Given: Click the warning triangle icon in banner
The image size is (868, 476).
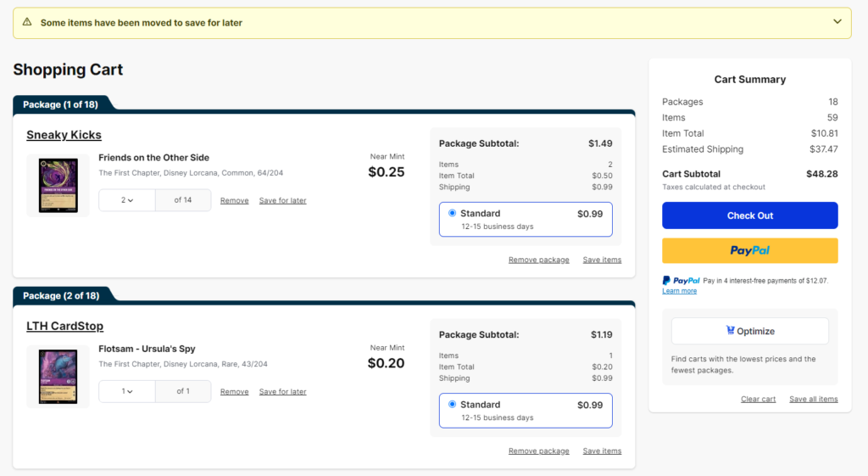Looking at the screenshot, I should tap(26, 22).
